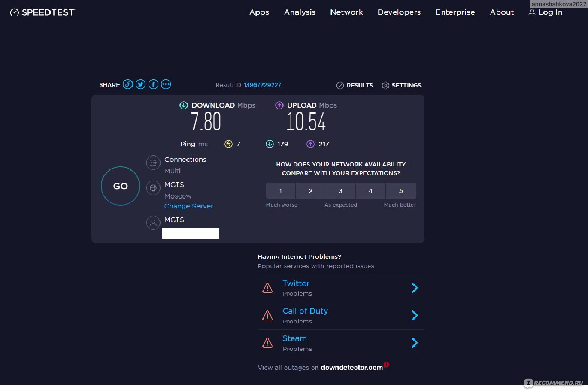Open the About menu
The height and width of the screenshot is (392, 588).
(x=502, y=12)
